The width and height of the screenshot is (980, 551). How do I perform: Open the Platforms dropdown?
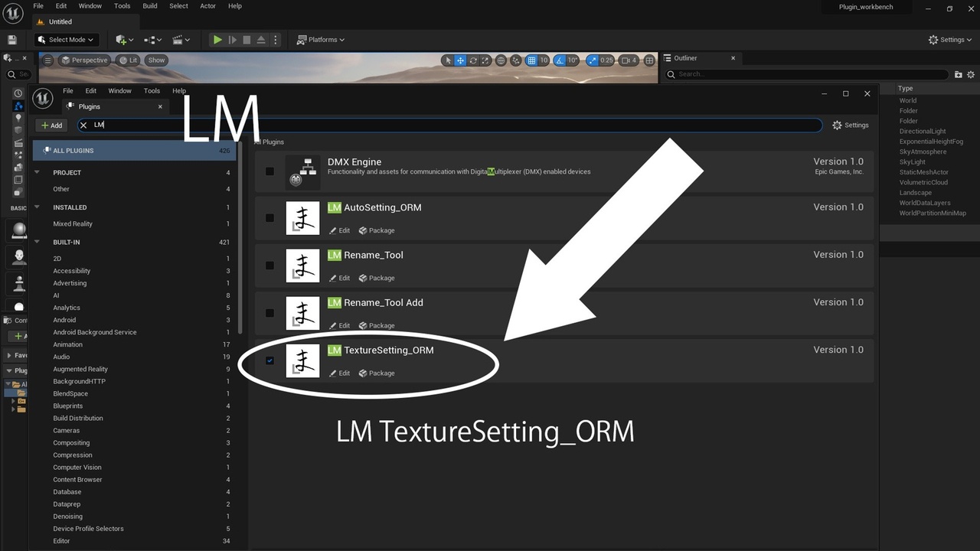(321, 40)
